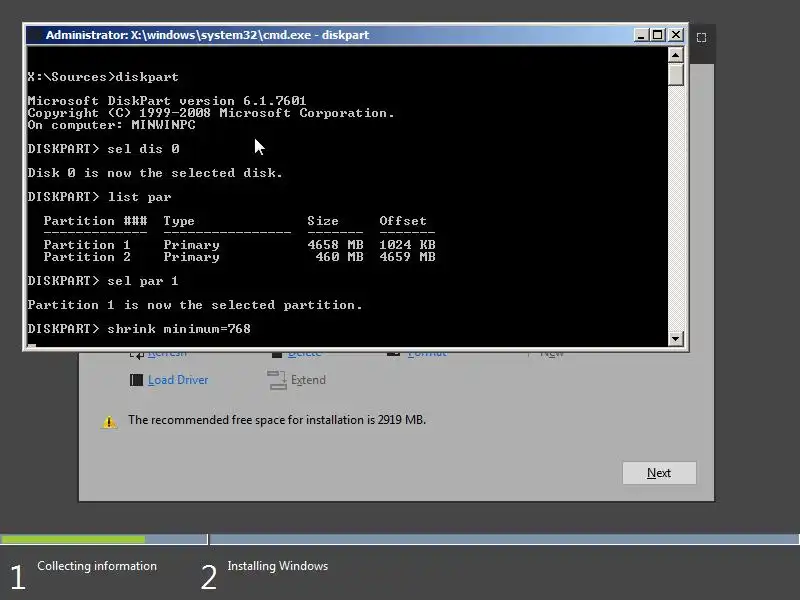Open the cmd window system menu icon
Image resolution: width=800 pixels, height=600 pixels.
[35, 35]
